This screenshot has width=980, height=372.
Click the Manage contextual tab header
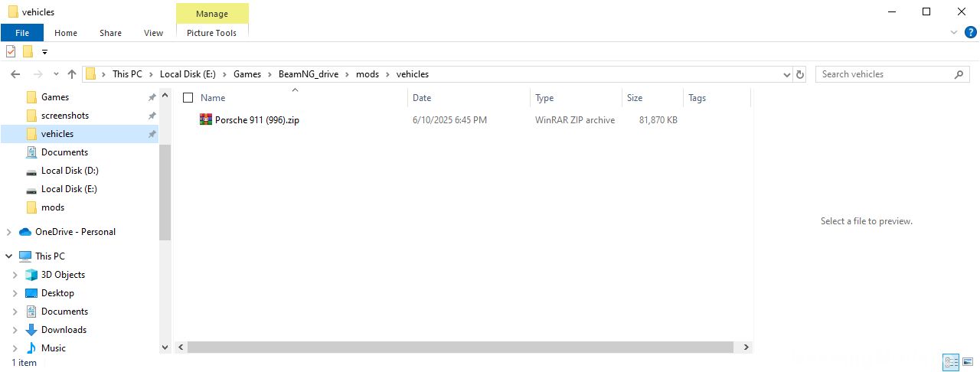212,14
